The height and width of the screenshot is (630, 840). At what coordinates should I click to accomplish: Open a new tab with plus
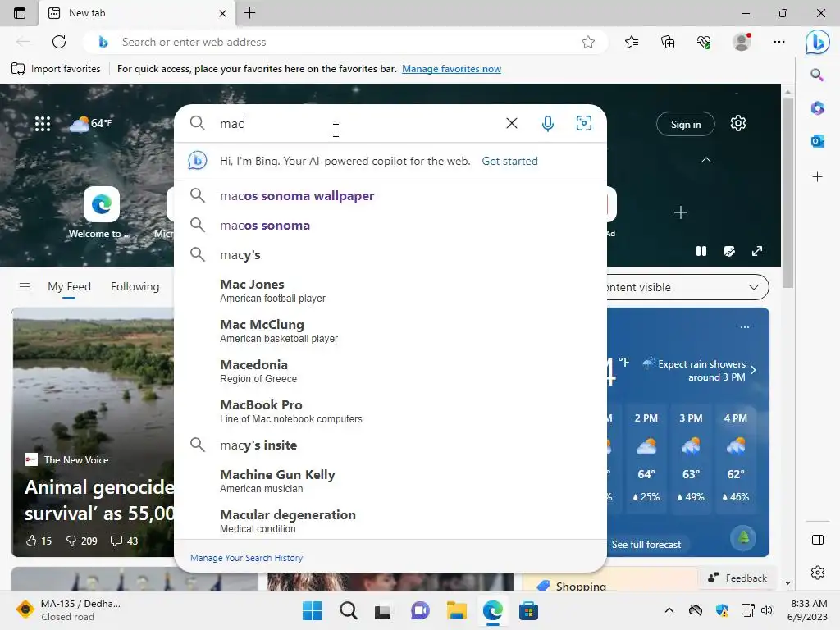tap(249, 13)
